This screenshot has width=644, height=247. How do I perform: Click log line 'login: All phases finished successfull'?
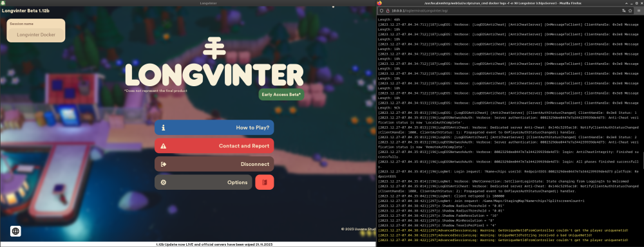pos(508,164)
